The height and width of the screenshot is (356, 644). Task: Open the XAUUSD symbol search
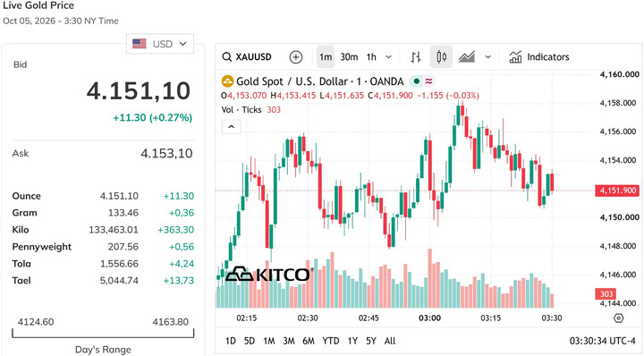(x=247, y=56)
